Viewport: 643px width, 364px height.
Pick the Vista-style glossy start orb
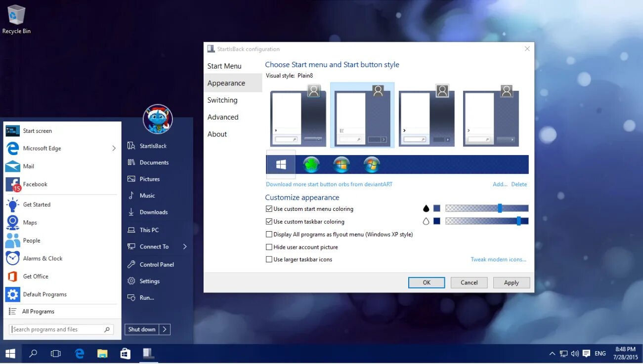[x=342, y=164]
